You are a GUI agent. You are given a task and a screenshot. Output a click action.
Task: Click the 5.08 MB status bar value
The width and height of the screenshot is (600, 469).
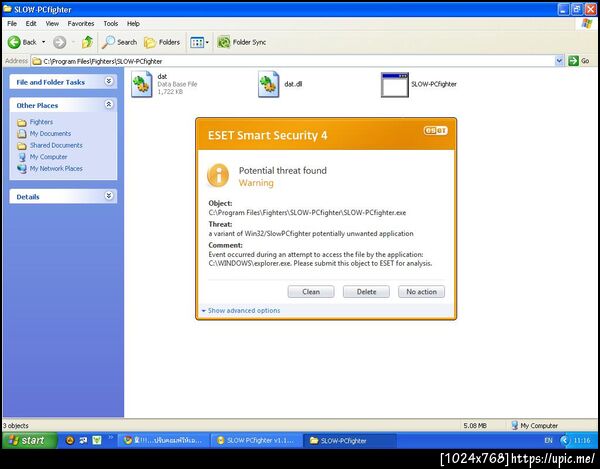coord(475,425)
